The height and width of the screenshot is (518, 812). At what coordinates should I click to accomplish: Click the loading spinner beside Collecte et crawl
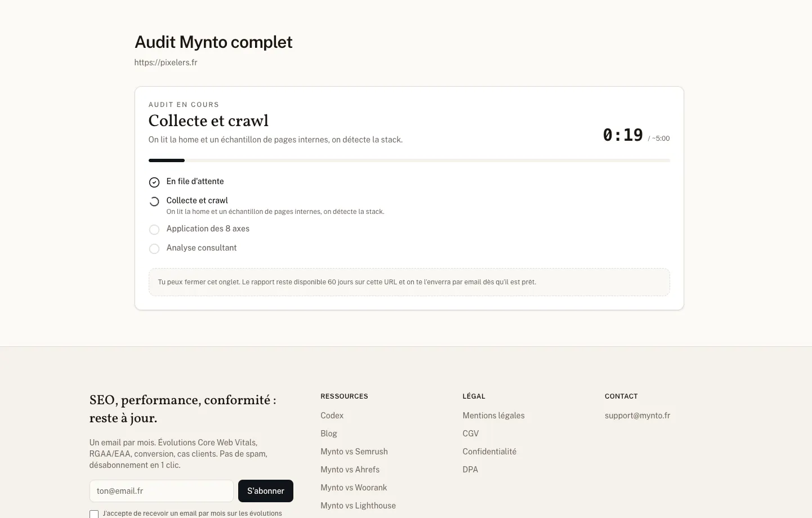(x=154, y=202)
